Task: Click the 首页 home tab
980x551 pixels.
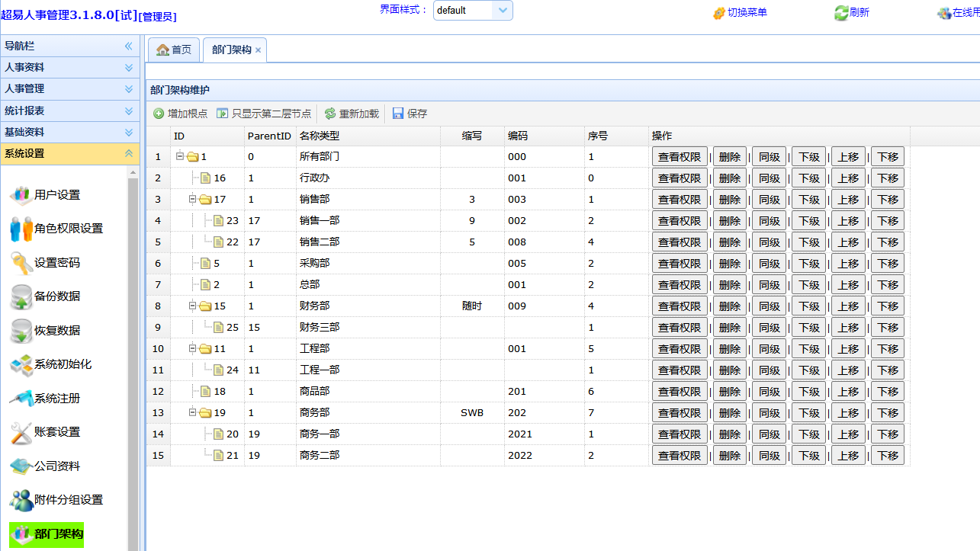Action: click(174, 50)
